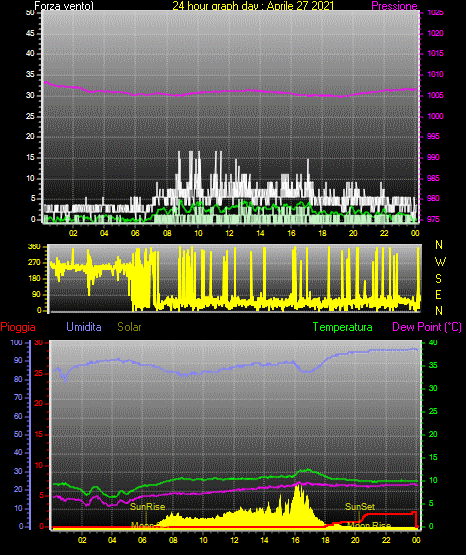Viewport: 466px width, 555px height.
Task: Click the 'SunRise' marker label
Action: click(148, 507)
